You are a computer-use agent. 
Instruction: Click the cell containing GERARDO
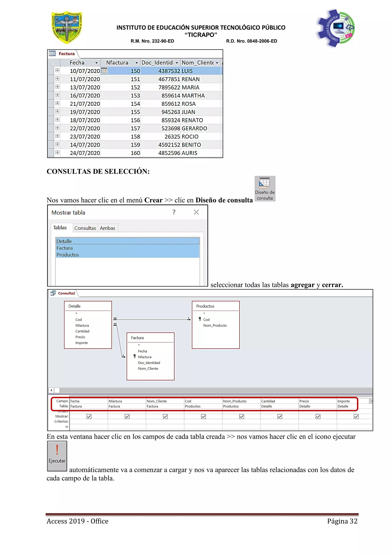tap(201, 128)
